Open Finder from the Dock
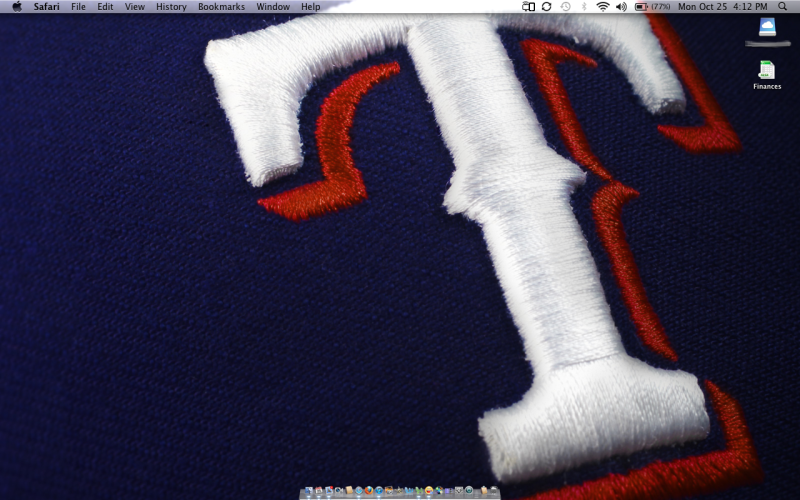Screen dimensions: 800x500 [x=309, y=490]
